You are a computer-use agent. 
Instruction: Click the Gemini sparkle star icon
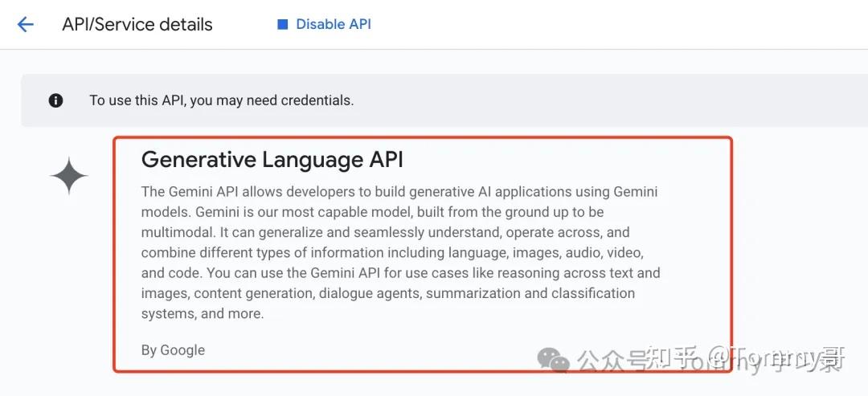(x=68, y=176)
